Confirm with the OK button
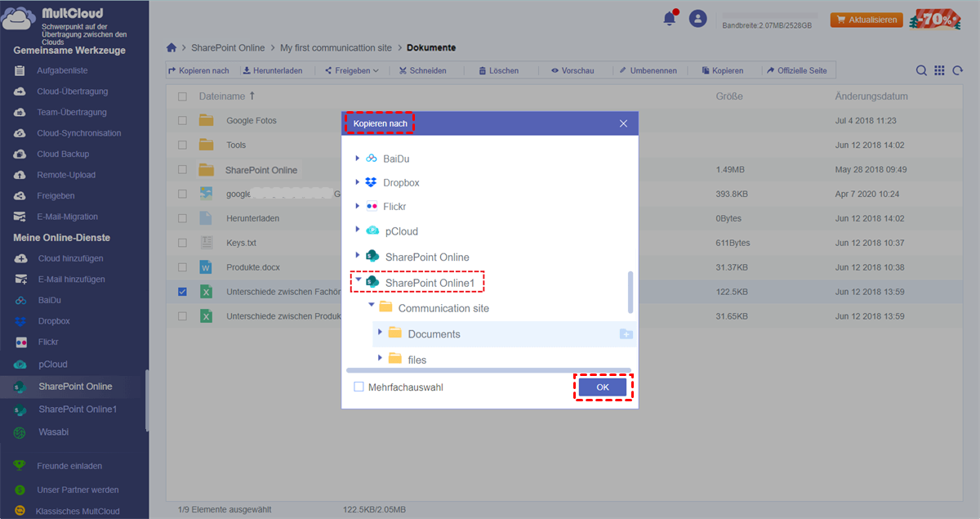The image size is (980, 519). coord(603,387)
